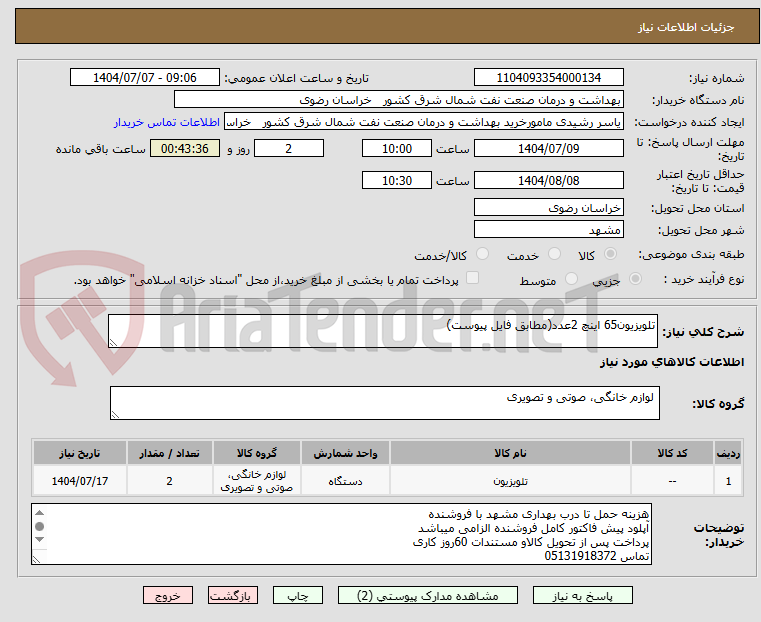Click the row number 1 cell
The height and width of the screenshot is (622, 761).
[x=728, y=481]
